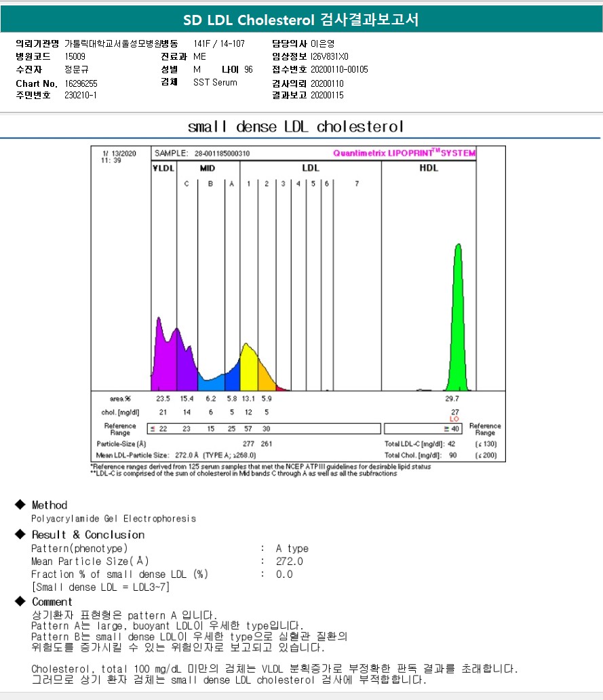Click the orange LDL 2 band area
The width and height of the screenshot is (603, 700).
point(265,376)
